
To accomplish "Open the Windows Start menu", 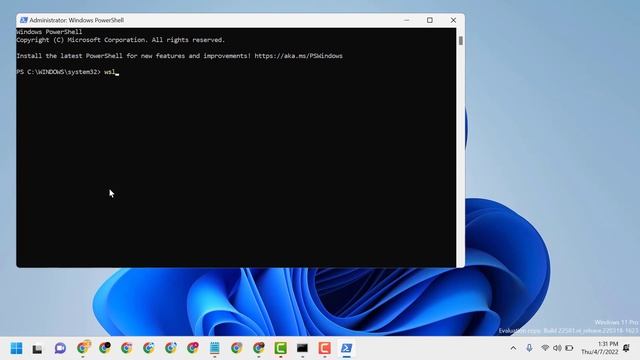I will coord(16,348).
